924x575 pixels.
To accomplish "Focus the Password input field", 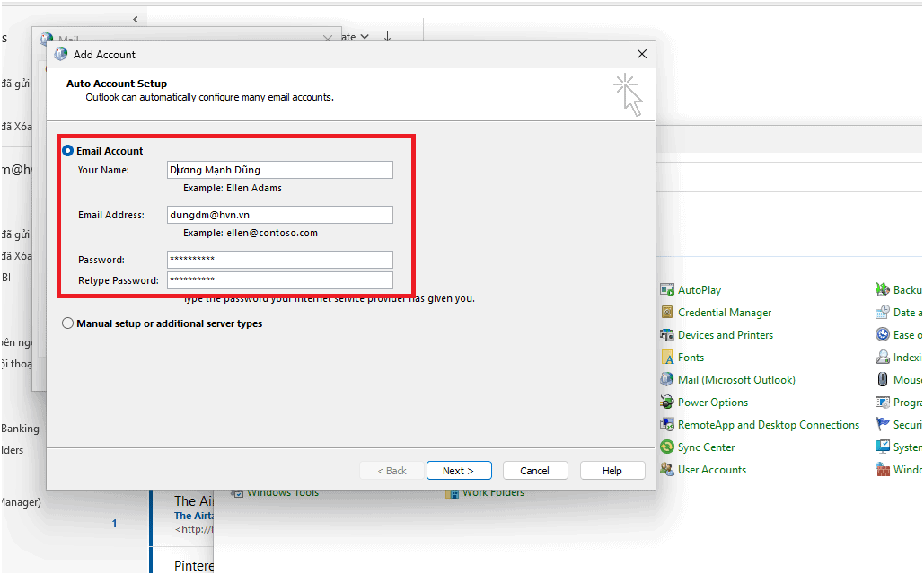I will click(280, 260).
